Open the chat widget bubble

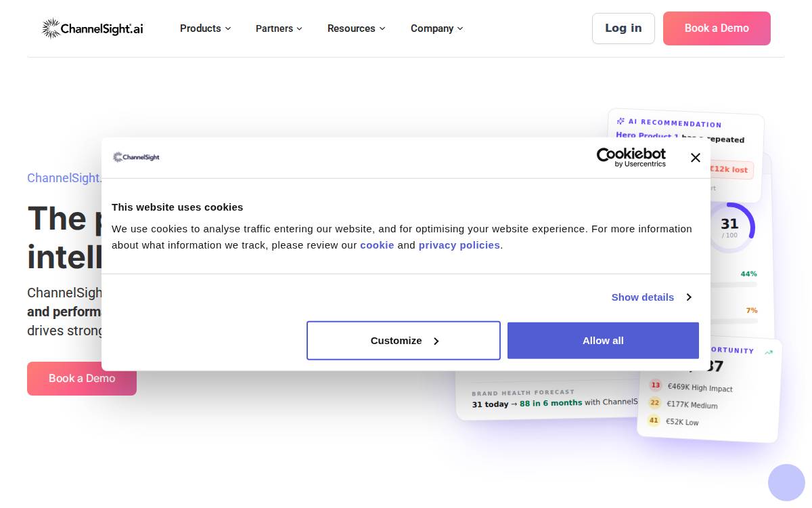[x=786, y=482]
